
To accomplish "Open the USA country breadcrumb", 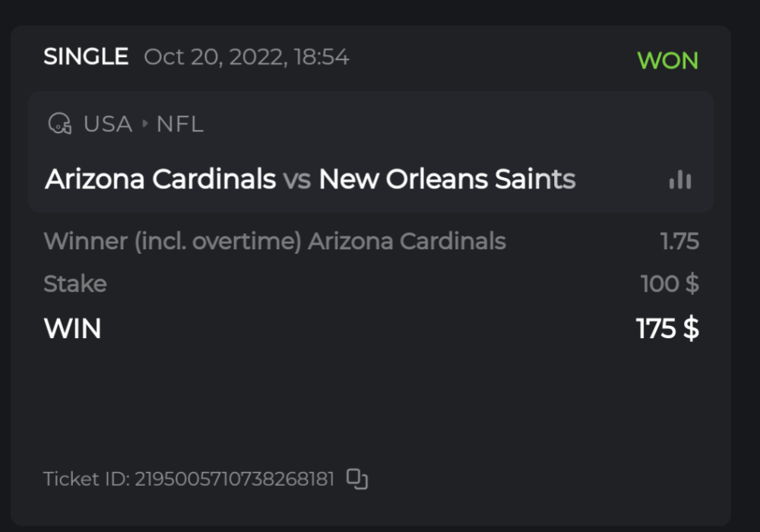I will pyautogui.click(x=108, y=124).
